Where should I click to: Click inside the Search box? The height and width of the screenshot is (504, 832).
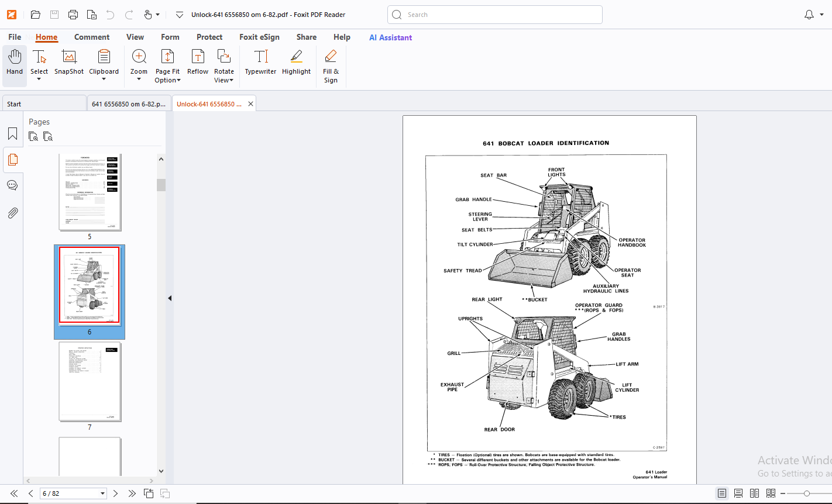[494, 15]
